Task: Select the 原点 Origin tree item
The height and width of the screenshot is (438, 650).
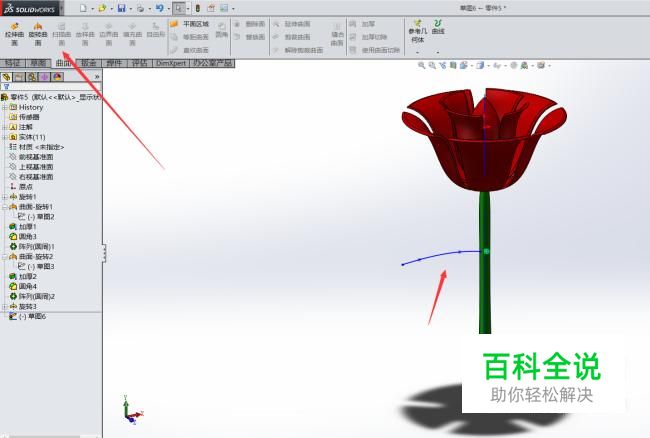Action: click(21, 187)
